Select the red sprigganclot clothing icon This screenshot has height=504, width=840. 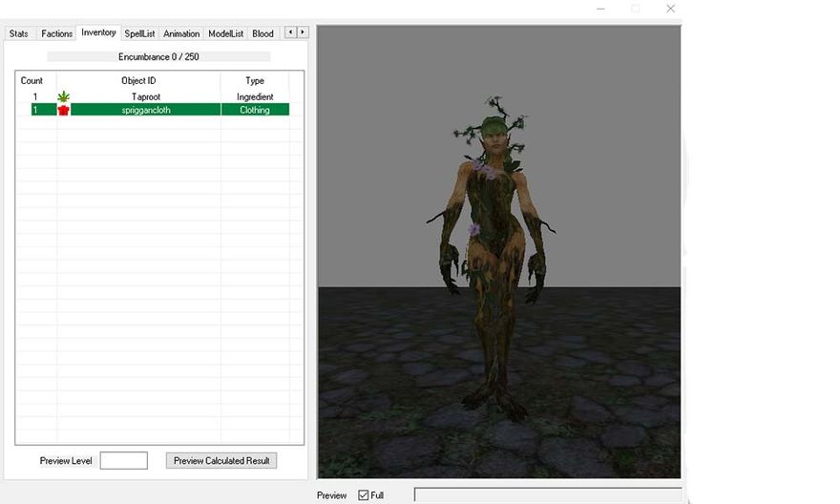[64, 110]
